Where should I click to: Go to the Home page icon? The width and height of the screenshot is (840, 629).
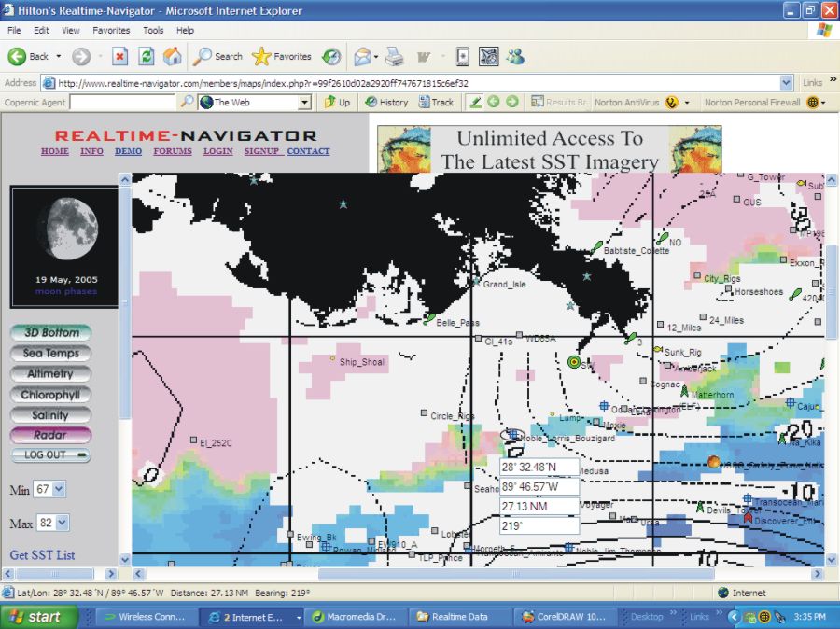(x=173, y=56)
